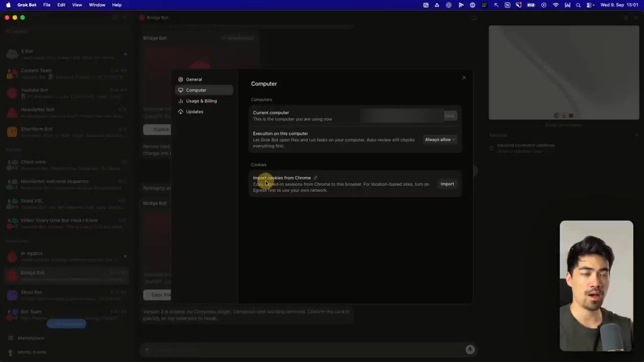Open the Newsletter Bot conversation
This screenshot has height=362, width=644.
[x=66, y=113]
